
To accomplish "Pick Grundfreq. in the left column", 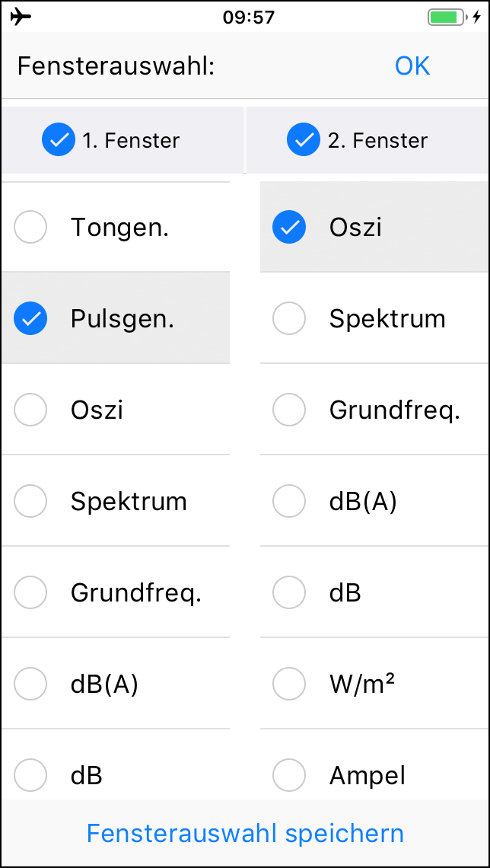I will pos(30,592).
